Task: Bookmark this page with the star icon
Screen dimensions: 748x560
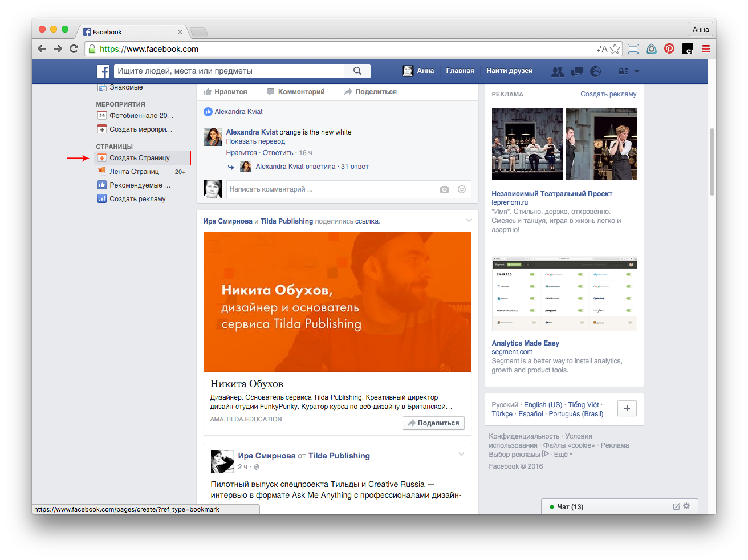Action: 615,49
